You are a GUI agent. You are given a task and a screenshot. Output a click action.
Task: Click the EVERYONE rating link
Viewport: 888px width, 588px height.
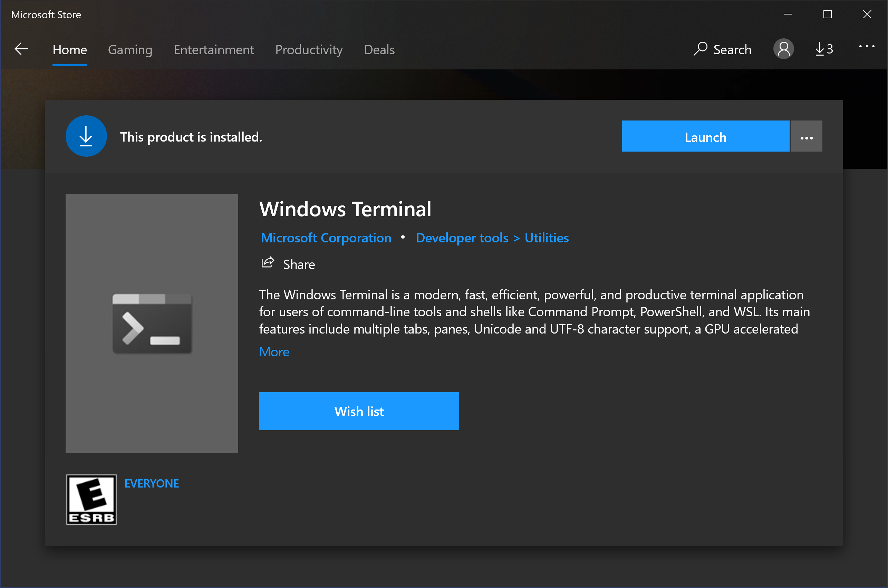point(152,483)
